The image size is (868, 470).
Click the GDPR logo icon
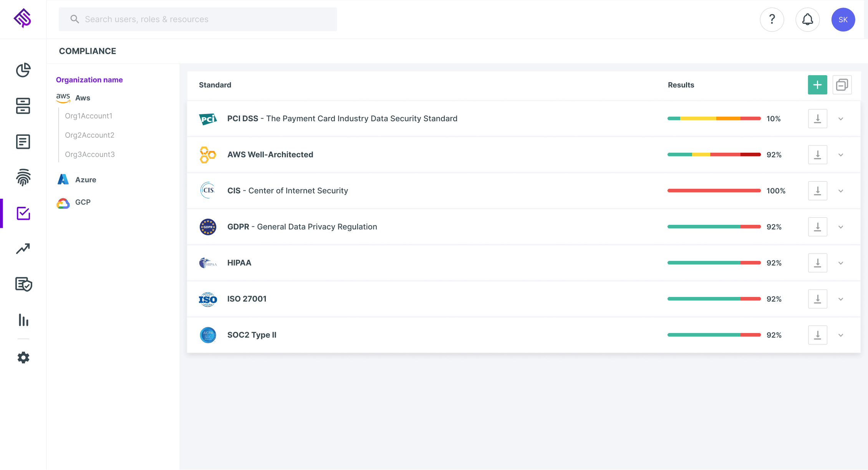coord(208,227)
